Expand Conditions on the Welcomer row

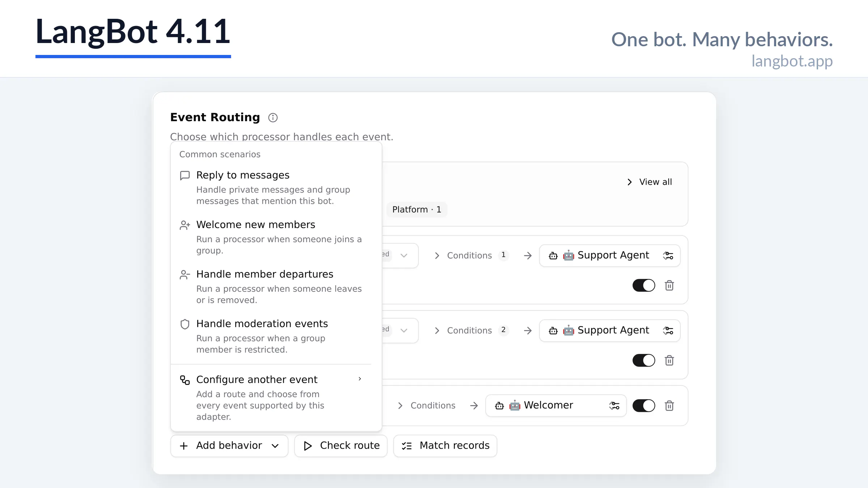[x=426, y=406]
